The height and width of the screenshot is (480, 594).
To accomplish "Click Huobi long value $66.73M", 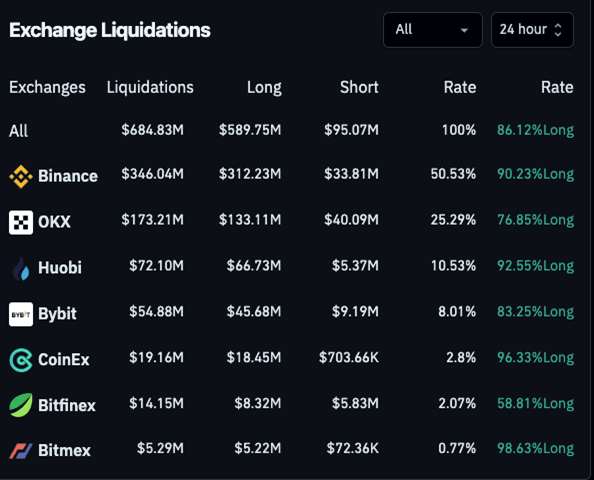I will coord(254,266).
